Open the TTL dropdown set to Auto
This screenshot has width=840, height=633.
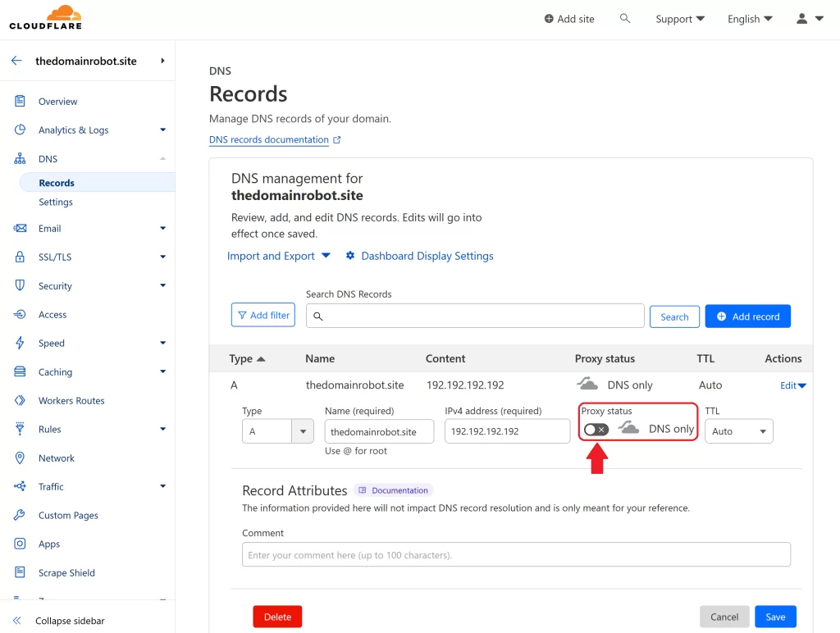[x=738, y=430]
